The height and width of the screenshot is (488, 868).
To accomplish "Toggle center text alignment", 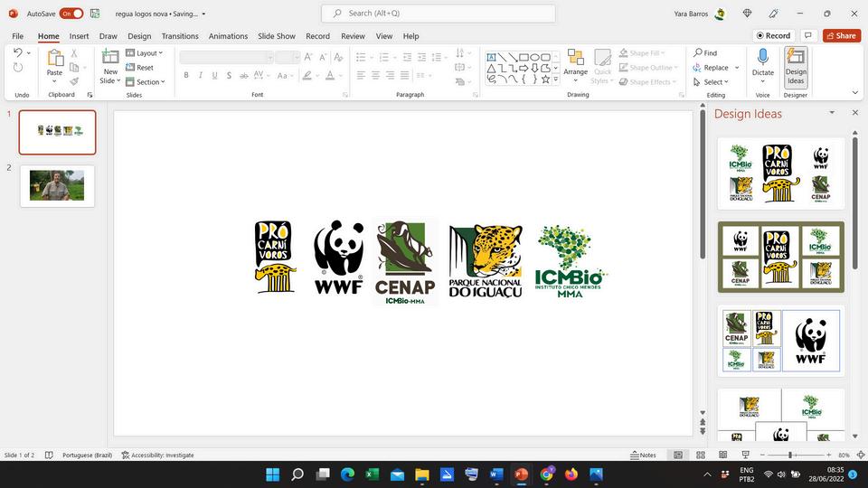I will pos(375,75).
